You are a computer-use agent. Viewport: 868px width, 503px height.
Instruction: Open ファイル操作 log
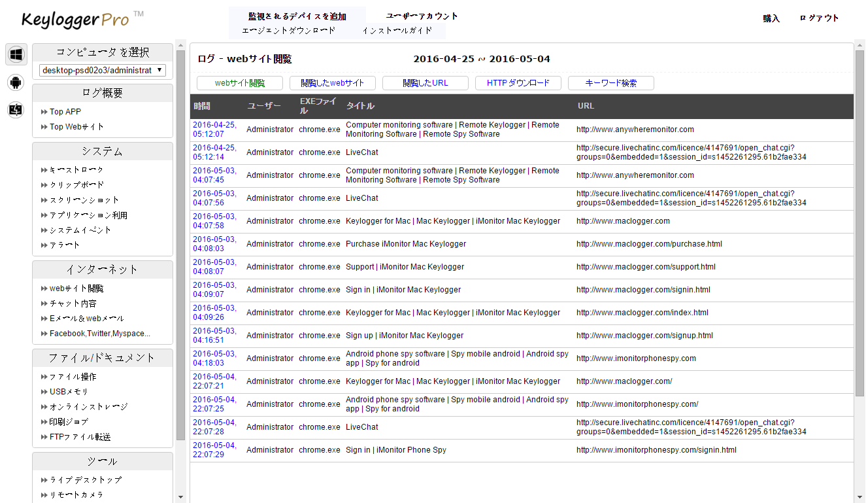[x=73, y=377]
